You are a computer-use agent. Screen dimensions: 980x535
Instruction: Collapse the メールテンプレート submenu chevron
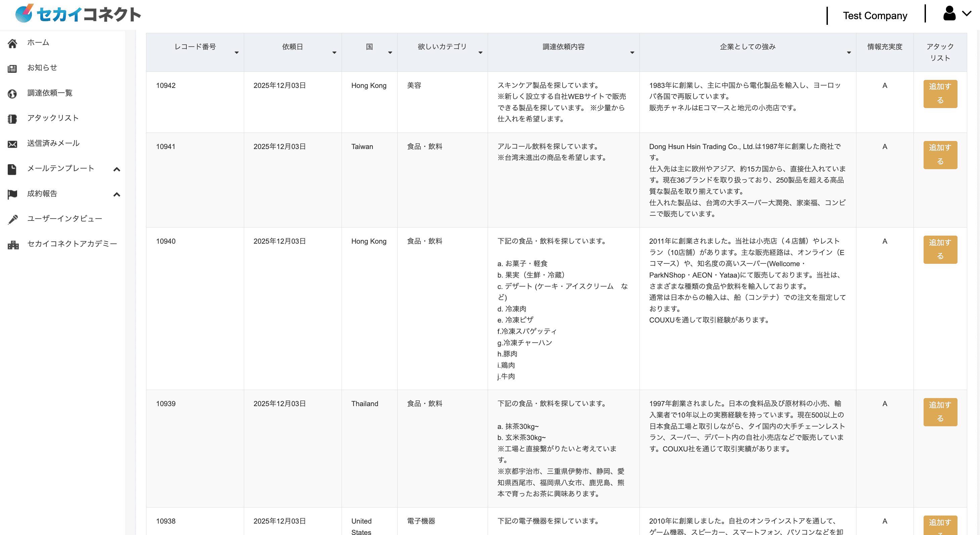(x=117, y=169)
